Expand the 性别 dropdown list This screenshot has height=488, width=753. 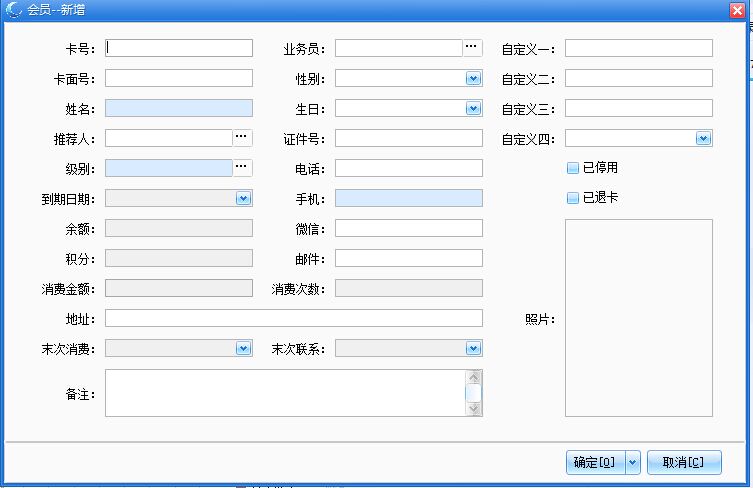pos(473,78)
